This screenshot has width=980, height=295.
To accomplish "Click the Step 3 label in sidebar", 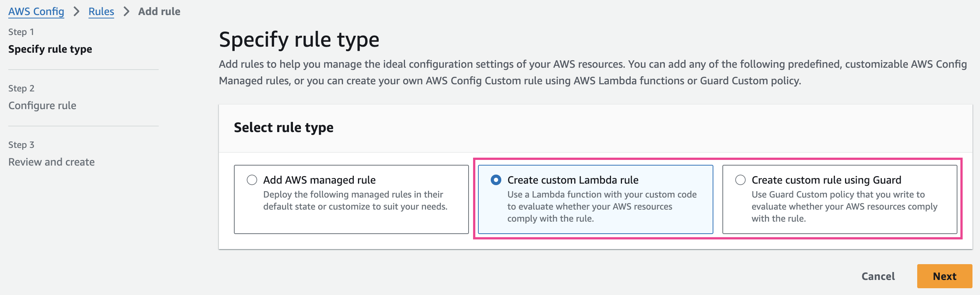I will click(21, 144).
